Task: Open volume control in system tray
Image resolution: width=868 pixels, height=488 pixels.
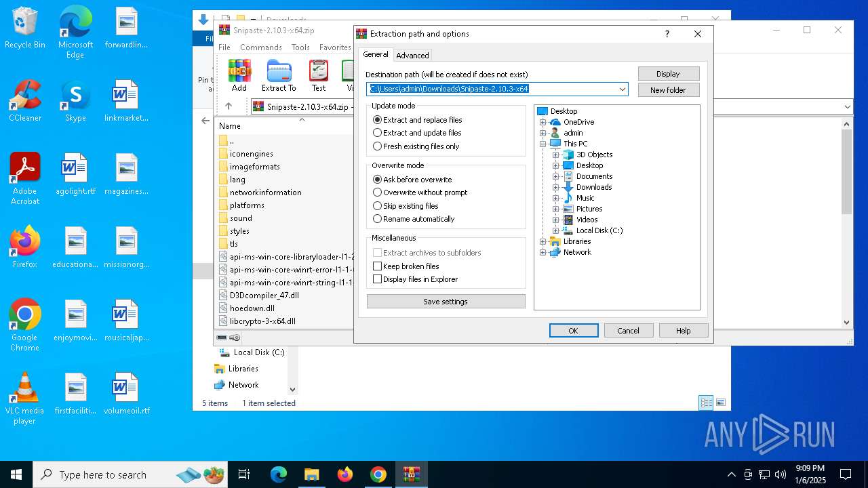Action: coord(781,474)
